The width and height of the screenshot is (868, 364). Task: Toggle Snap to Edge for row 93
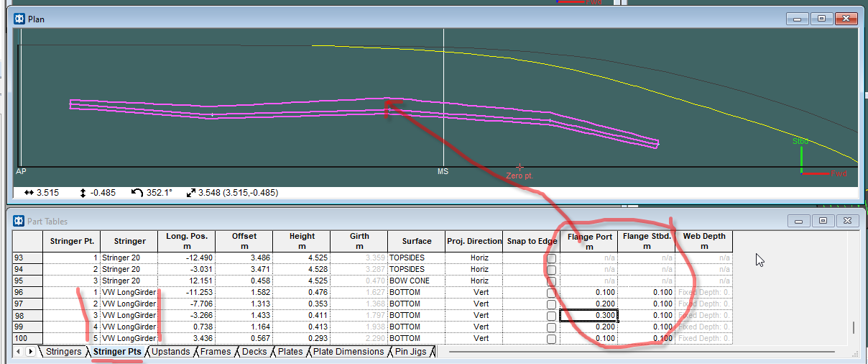551,258
